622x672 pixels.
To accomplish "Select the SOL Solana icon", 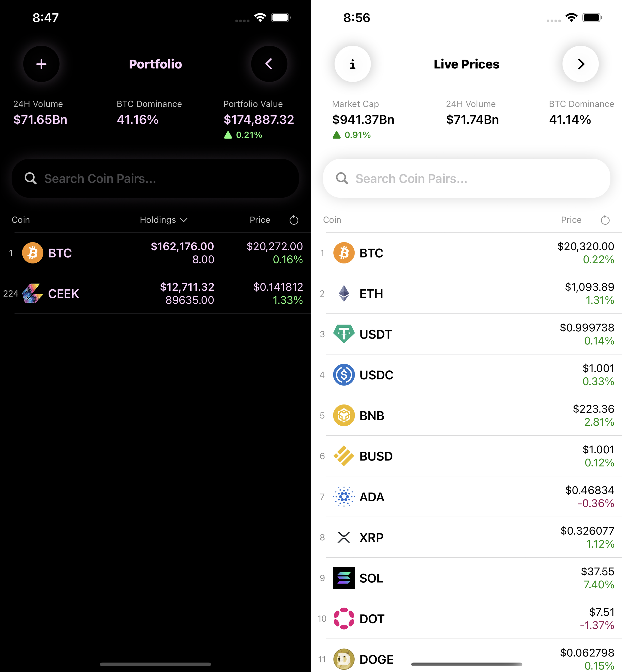I will [x=344, y=578].
